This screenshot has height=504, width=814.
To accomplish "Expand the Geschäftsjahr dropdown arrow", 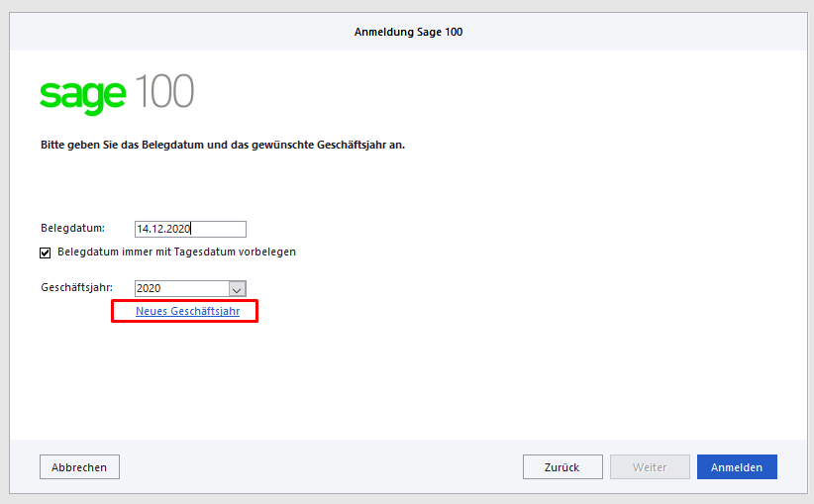I will coord(237,289).
